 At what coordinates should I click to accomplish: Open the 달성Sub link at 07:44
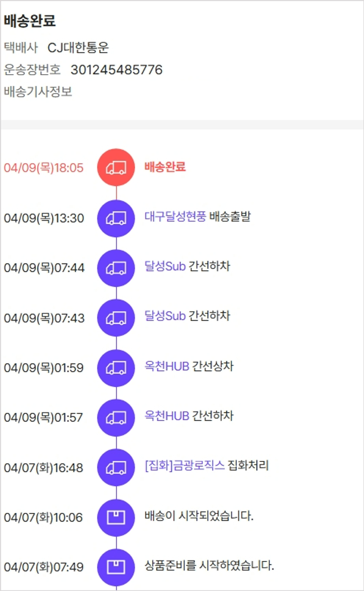pyautogui.click(x=165, y=266)
